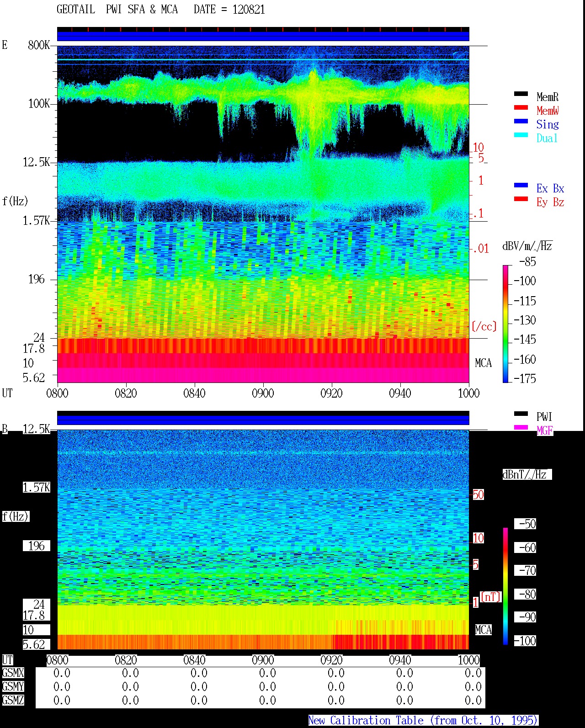Click 1000 on the lower panel time axis
Screen dimensions: 585x728
(468, 660)
